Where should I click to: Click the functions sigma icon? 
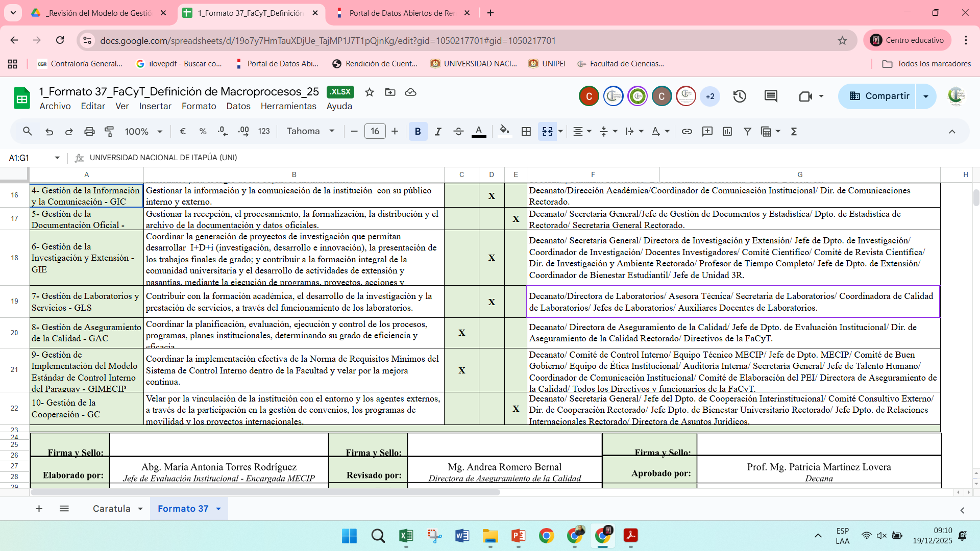coord(794,132)
